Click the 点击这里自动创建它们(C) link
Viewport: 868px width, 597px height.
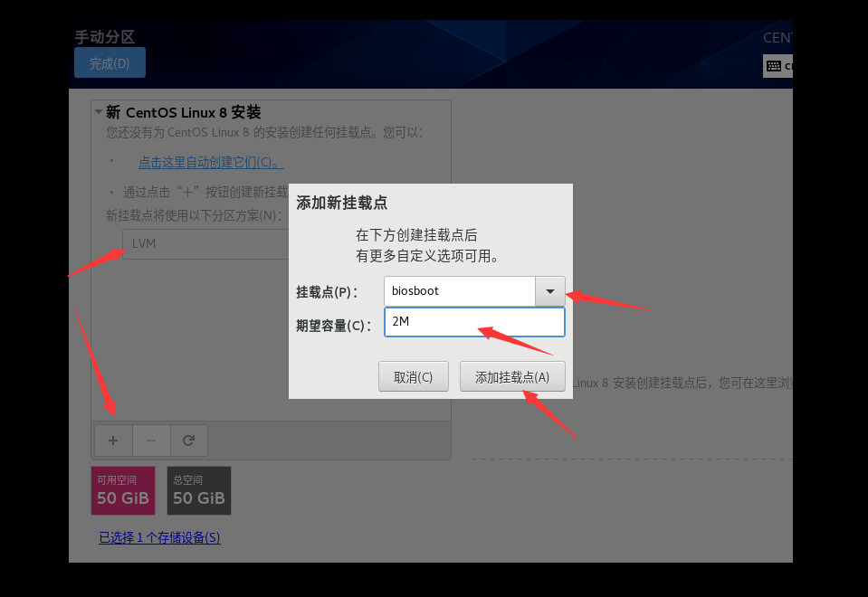[210, 162]
